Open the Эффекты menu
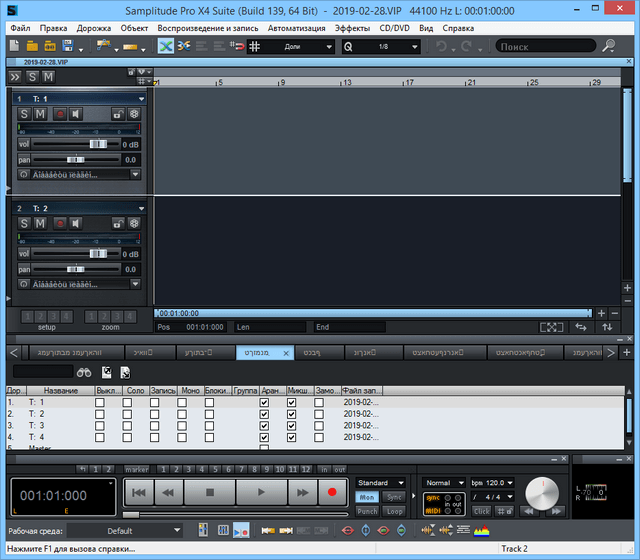Screen dimensions: 640x560 coord(352,28)
